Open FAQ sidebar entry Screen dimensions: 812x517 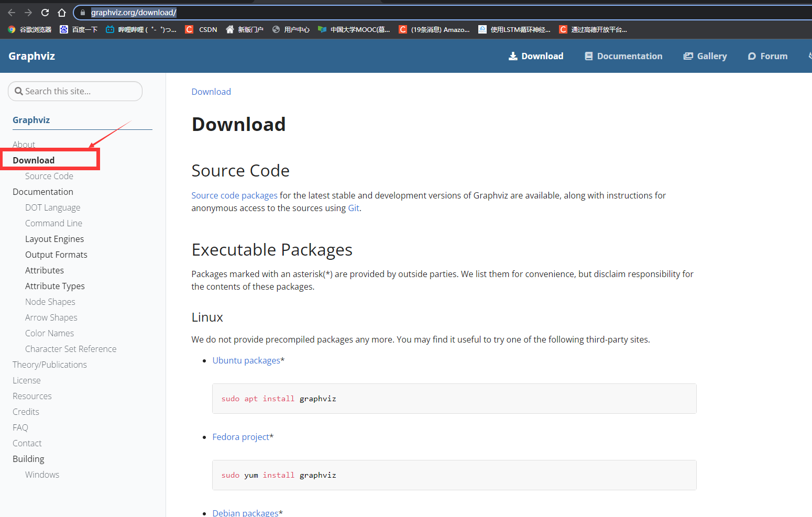(x=20, y=427)
